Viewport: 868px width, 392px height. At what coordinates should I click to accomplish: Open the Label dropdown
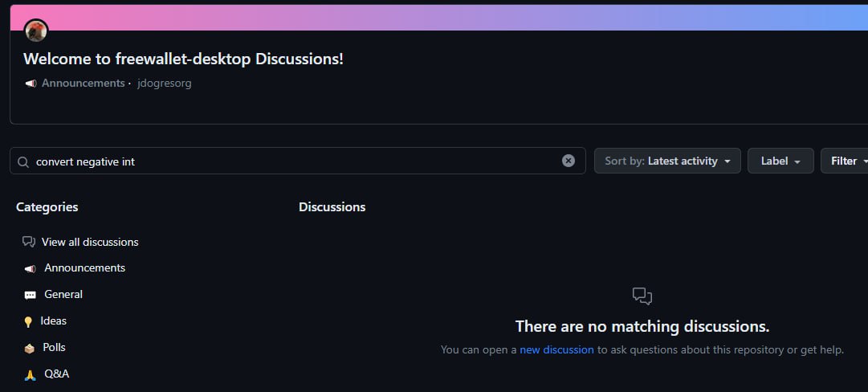[780, 161]
